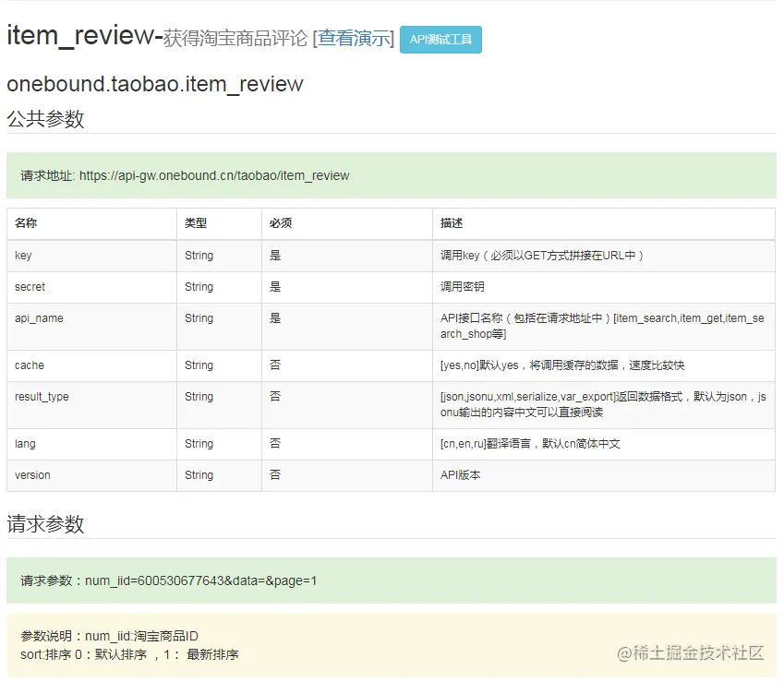Select the request URL https://api-gw.onebound.cn/taobao/item_review
This screenshot has width=784, height=682.
[214, 176]
